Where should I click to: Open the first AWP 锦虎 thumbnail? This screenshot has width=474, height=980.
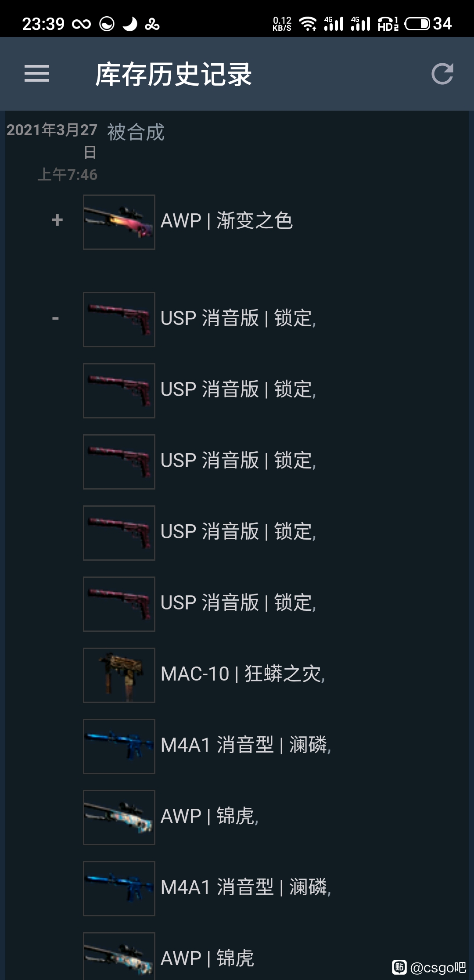(x=119, y=818)
